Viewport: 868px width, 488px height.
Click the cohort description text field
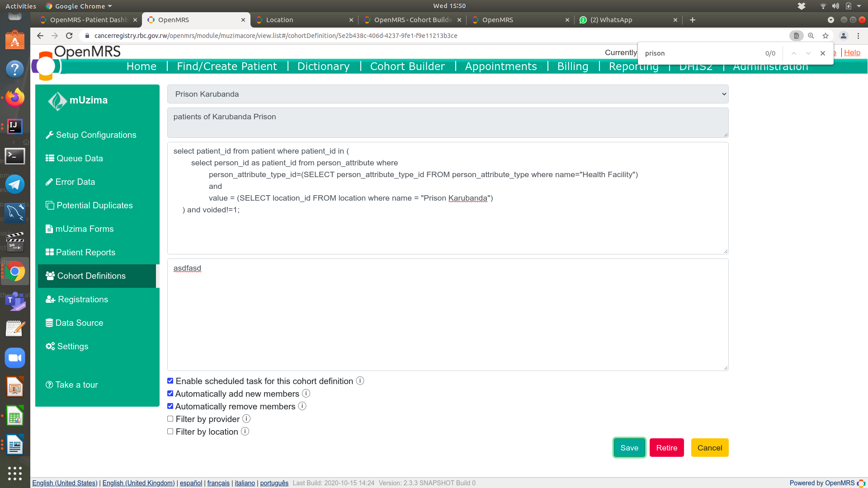pyautogui.click(x=448, y=122)
